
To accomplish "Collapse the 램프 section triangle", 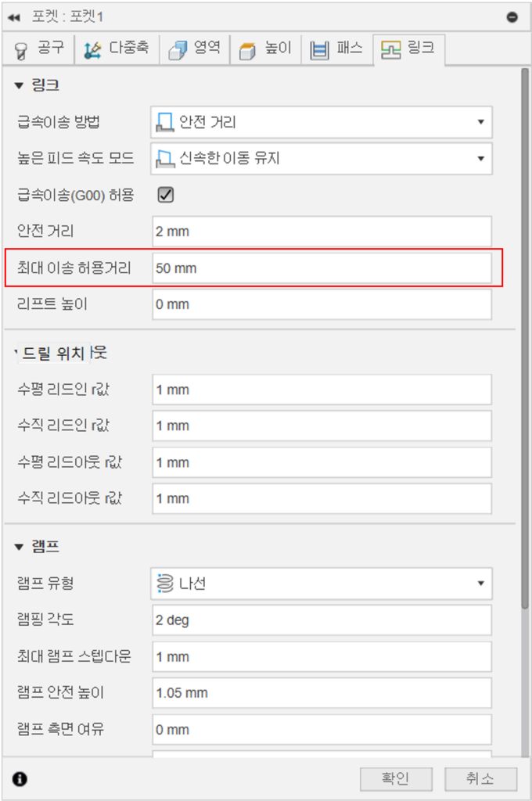I will click(x=19, y=547).
